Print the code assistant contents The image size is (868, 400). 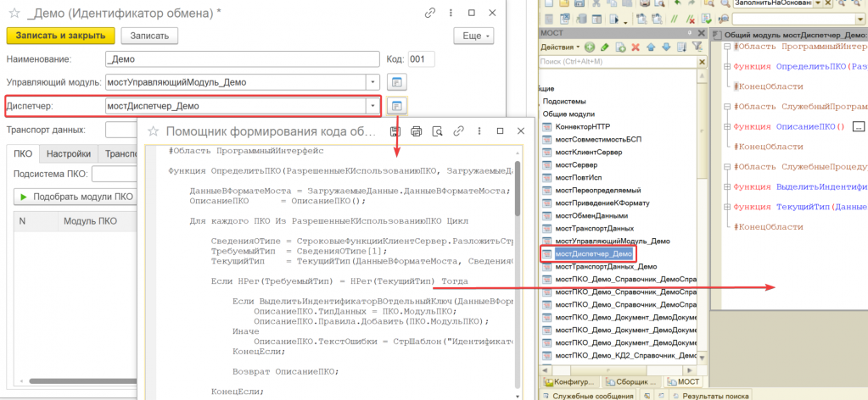click(x=417, y=131)
